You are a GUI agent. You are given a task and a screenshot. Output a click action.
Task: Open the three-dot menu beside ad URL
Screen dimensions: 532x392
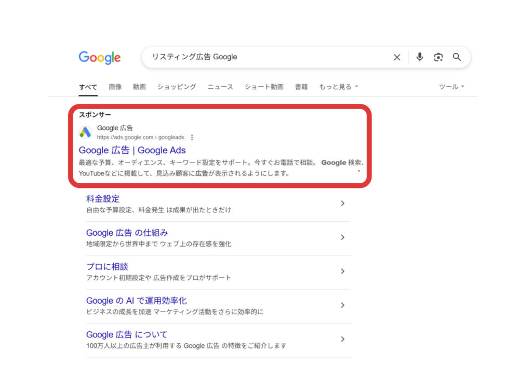[192, 138]
